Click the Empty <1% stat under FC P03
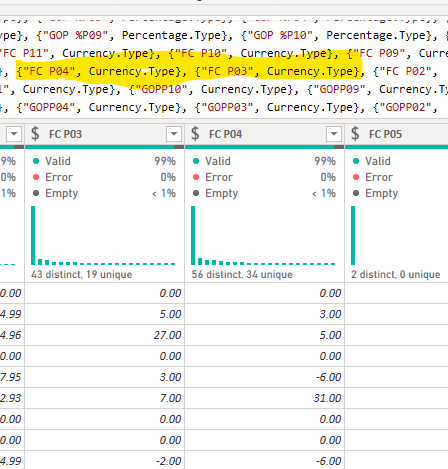448x469 pixels. click(104, 193)
